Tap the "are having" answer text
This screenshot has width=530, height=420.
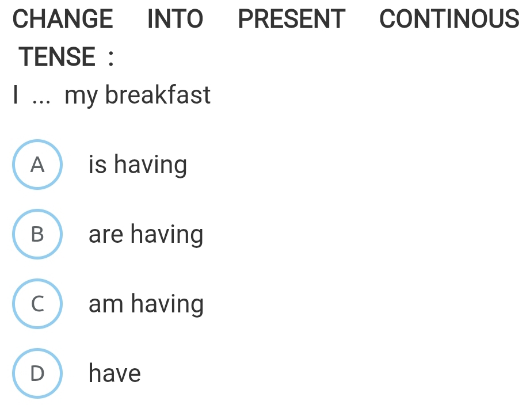point(146,235)
